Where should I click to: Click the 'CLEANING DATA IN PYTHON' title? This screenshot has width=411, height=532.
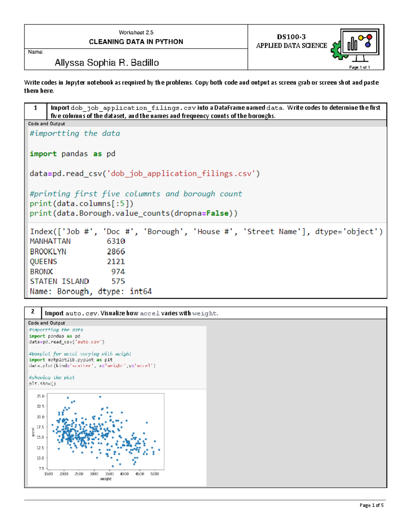click(136, 42)
